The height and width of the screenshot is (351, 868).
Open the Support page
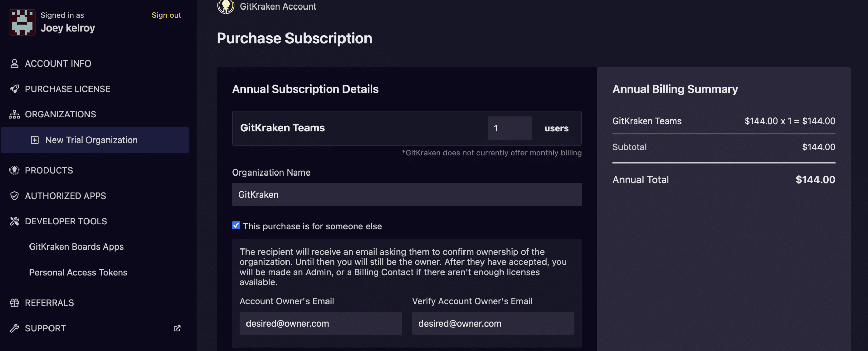[x=45, y=328]
